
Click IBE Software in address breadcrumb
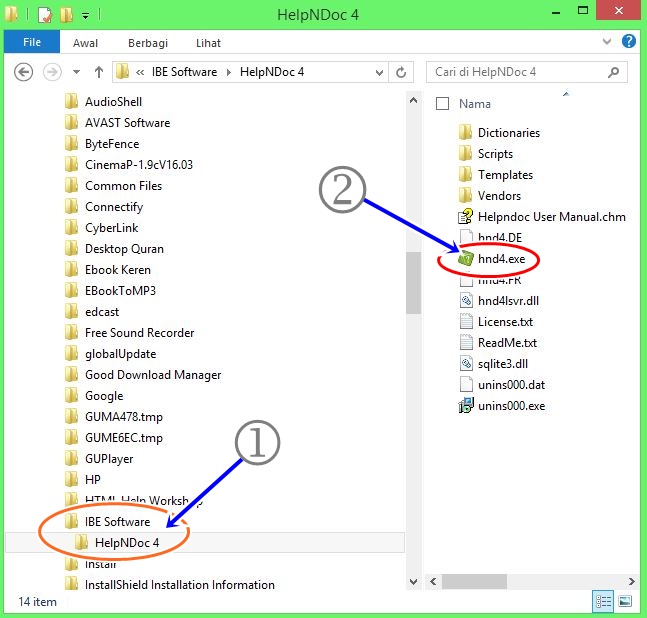click(184, 72)
